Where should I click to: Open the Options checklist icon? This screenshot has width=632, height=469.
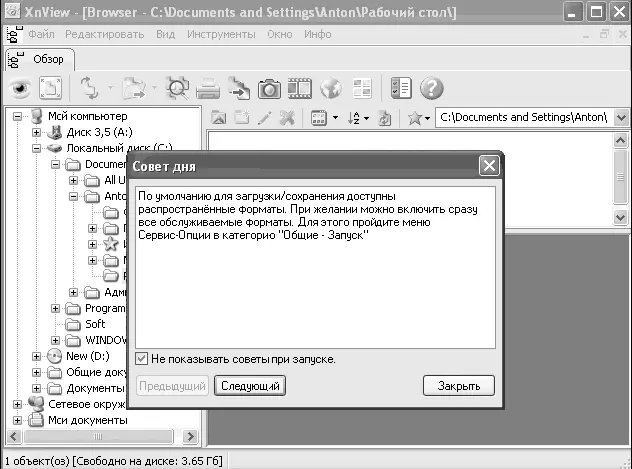401,88
